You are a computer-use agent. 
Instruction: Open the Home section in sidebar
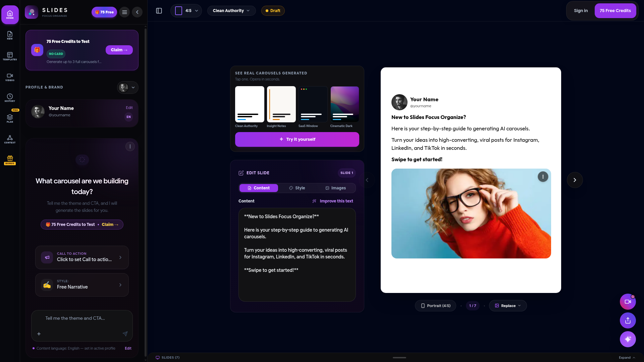click(x=10, y=15)
